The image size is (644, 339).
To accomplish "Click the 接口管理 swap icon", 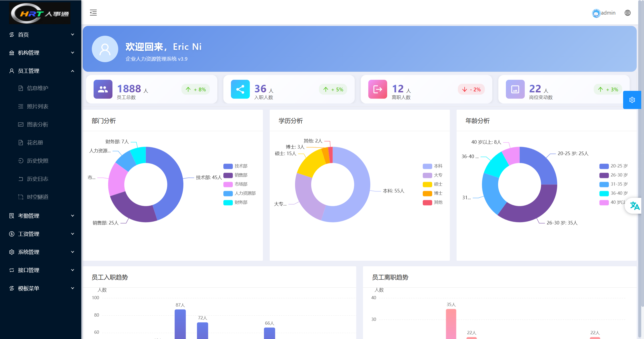I will (x=12, y=270).
